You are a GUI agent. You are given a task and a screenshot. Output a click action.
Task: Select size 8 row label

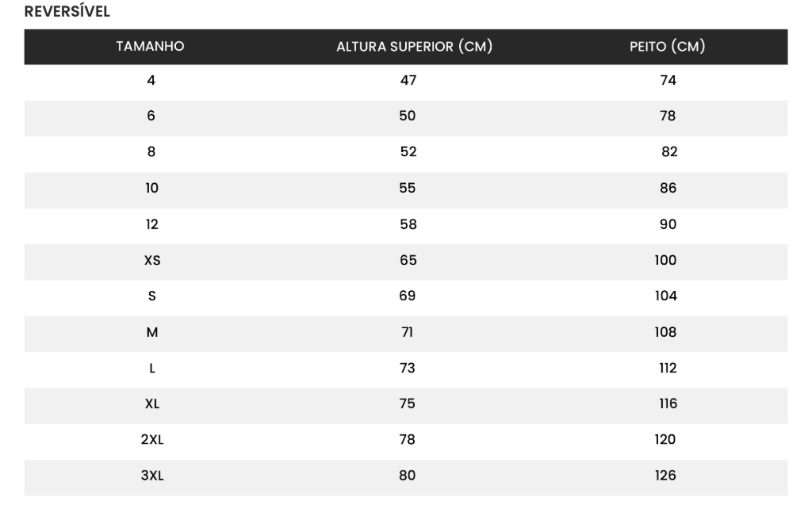click(x=151, y=152)
